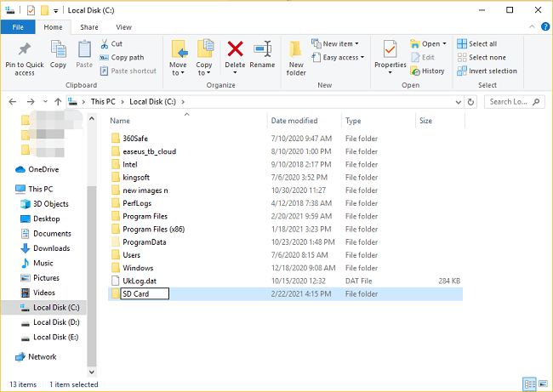The image size is (553, 392).
Task: Switch to large icons view in status bar
Action: [544, 383]
